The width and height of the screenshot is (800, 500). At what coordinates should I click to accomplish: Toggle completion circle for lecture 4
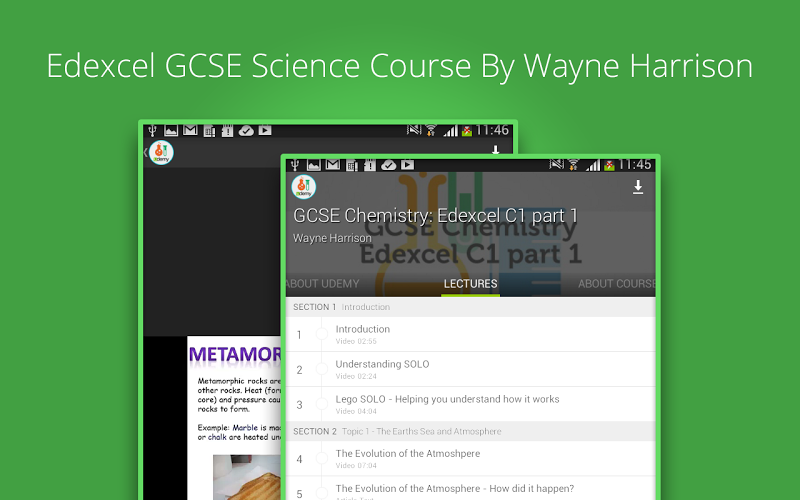pos(321,458)
